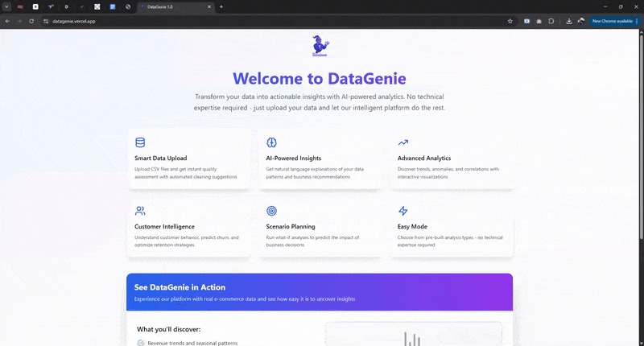Click the Customer Intelligence people icon

[140, 211]
